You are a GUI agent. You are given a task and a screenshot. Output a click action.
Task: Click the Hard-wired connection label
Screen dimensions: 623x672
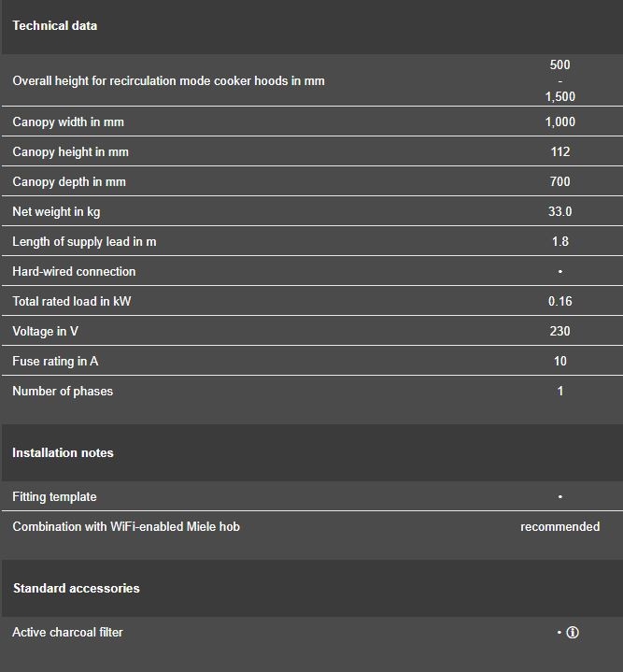74,272
